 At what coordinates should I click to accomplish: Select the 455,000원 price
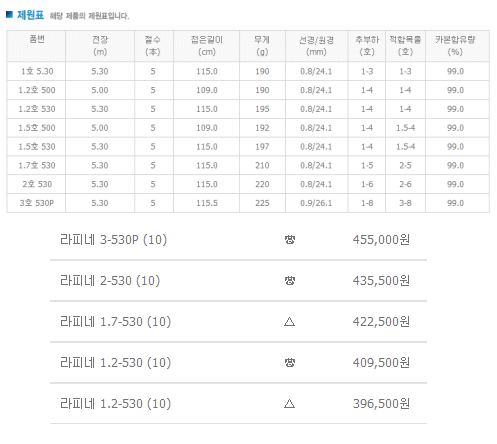pos(381,240)
